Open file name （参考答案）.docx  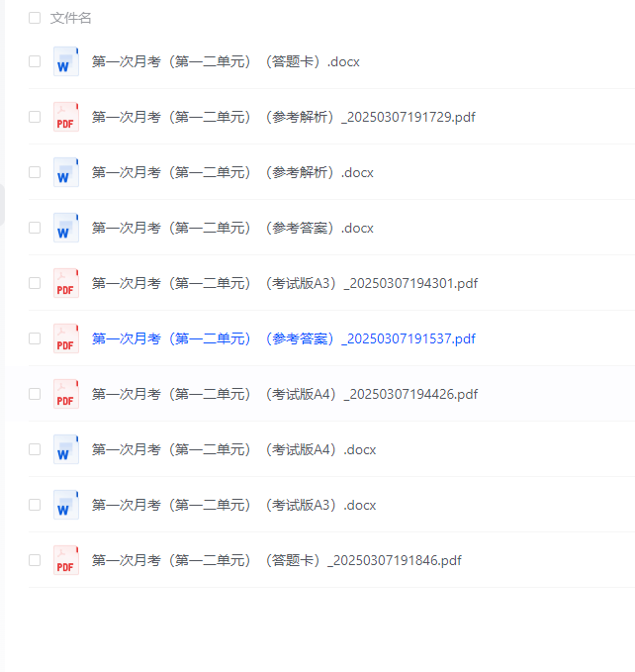(232, 228)
